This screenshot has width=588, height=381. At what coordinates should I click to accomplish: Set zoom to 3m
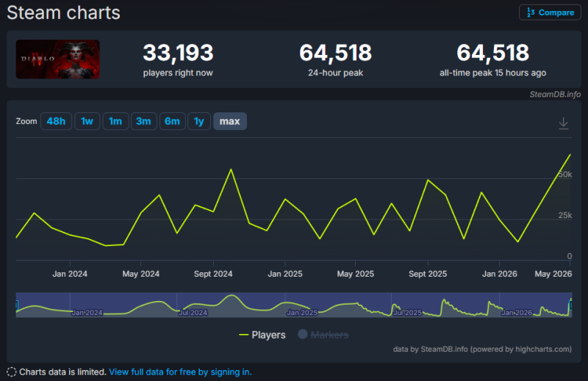tap(143, 121)
